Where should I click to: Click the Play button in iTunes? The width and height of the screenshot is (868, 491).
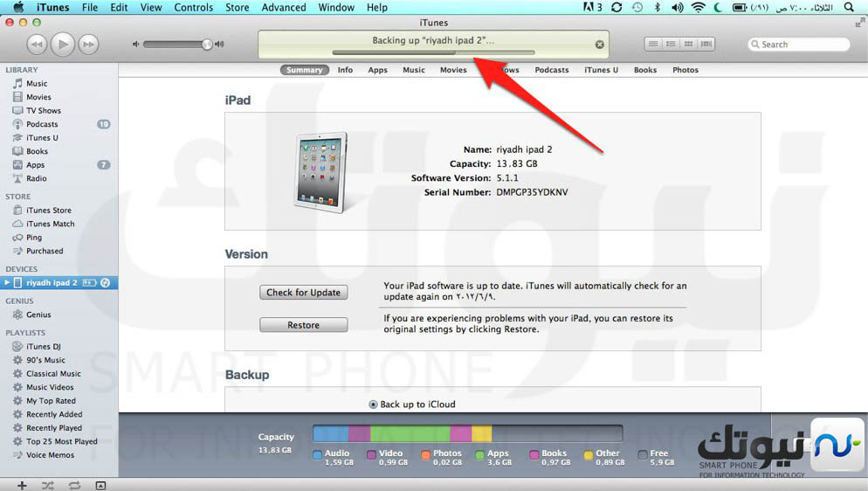click(x=62, y=44)
